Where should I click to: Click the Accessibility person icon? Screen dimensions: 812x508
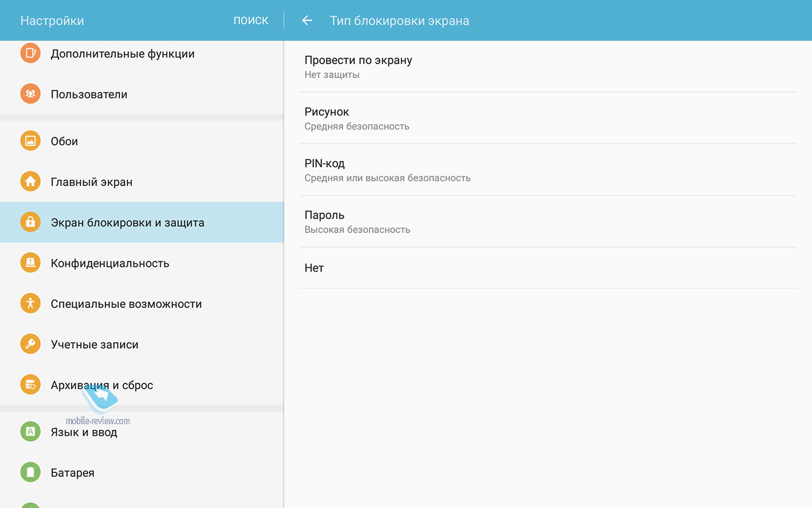point(30,304)
